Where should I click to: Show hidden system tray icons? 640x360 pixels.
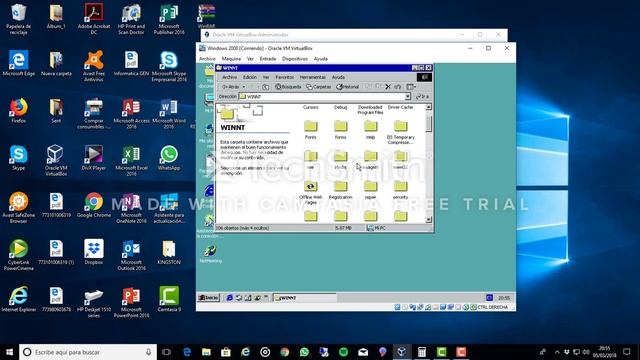tap(557, 352)
